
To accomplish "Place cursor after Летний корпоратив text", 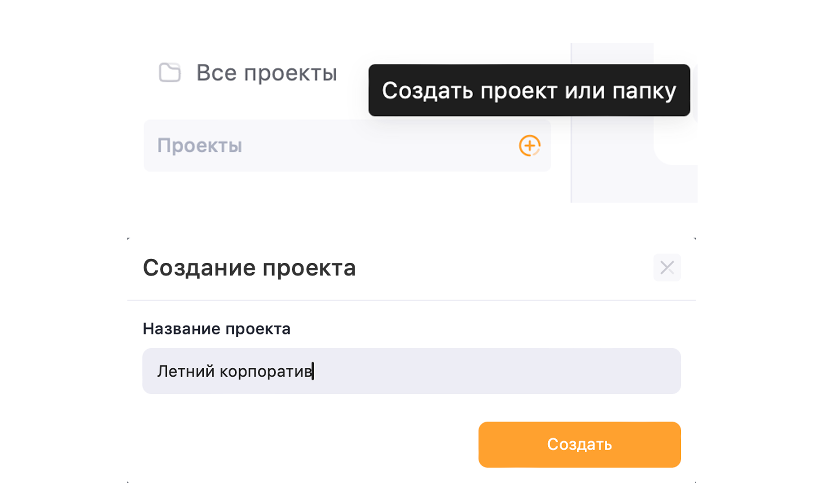I will point(313,371).
